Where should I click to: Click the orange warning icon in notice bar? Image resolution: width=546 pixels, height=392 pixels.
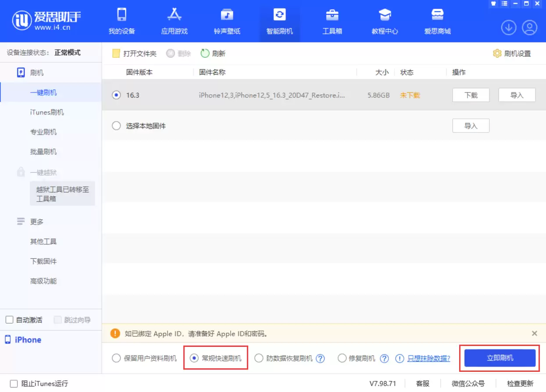pyautogui.click(x=115, y=333)
